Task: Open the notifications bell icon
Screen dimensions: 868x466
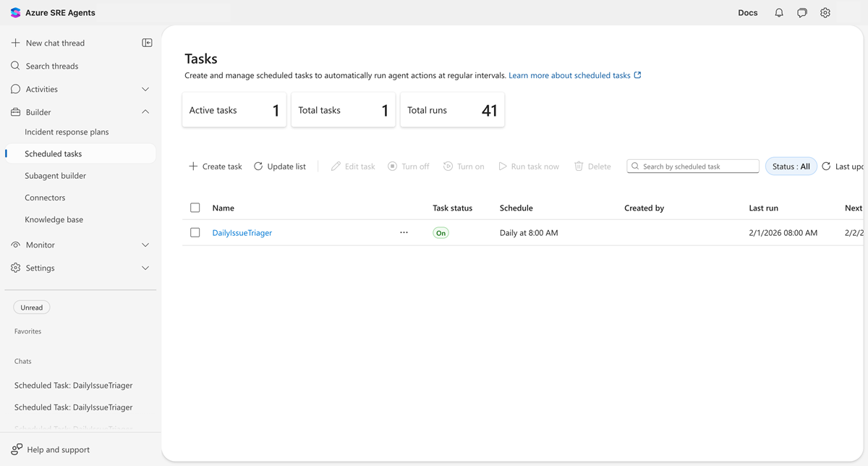Action: tap(778, 12)
